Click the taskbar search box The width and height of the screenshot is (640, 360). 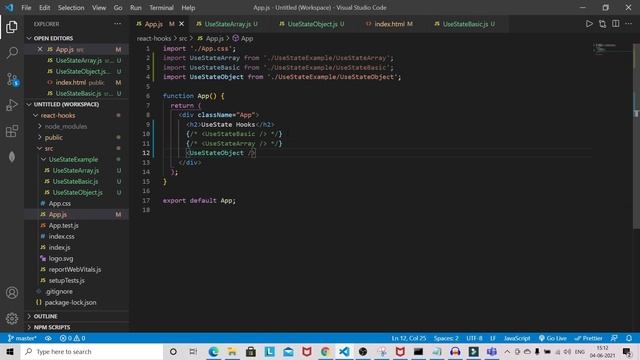coord(92,352)
